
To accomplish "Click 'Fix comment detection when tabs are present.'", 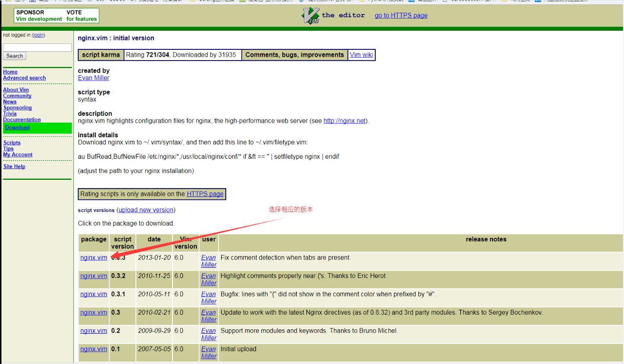I will click(286, 257).
